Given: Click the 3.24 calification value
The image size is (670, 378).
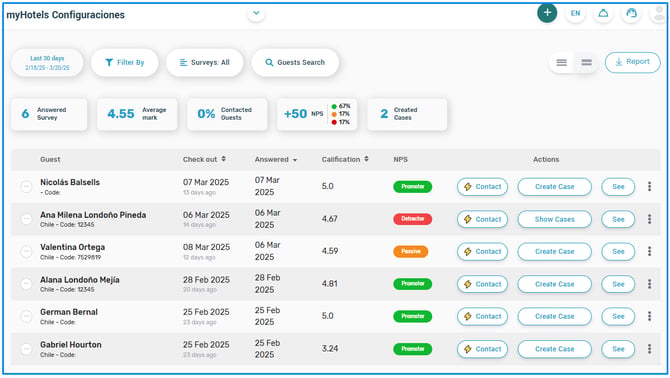Looking at the screenshot, I should [x=329, y=349].
